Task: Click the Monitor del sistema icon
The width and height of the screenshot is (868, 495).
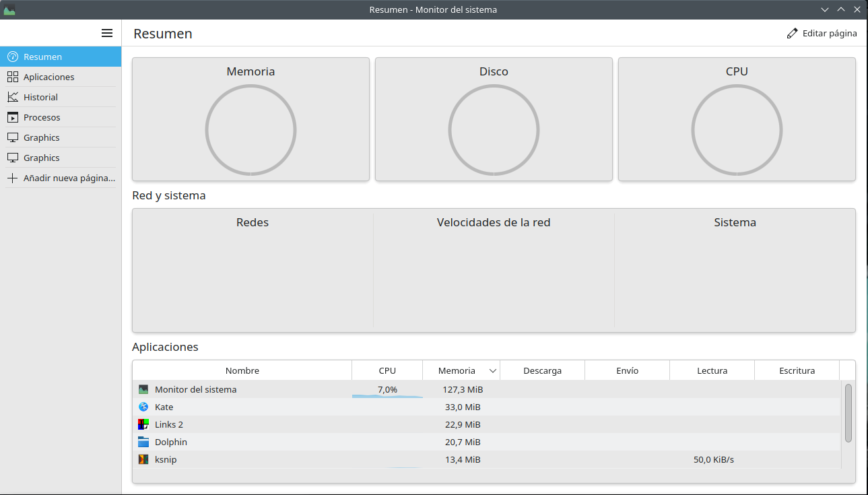Action: pyautogui.click(x=144, y=389)
